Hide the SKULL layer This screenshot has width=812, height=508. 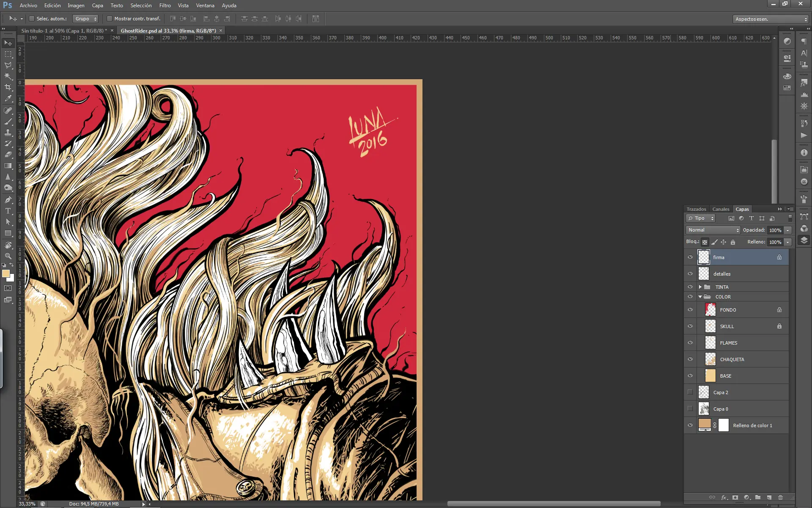tap(690, 326)
